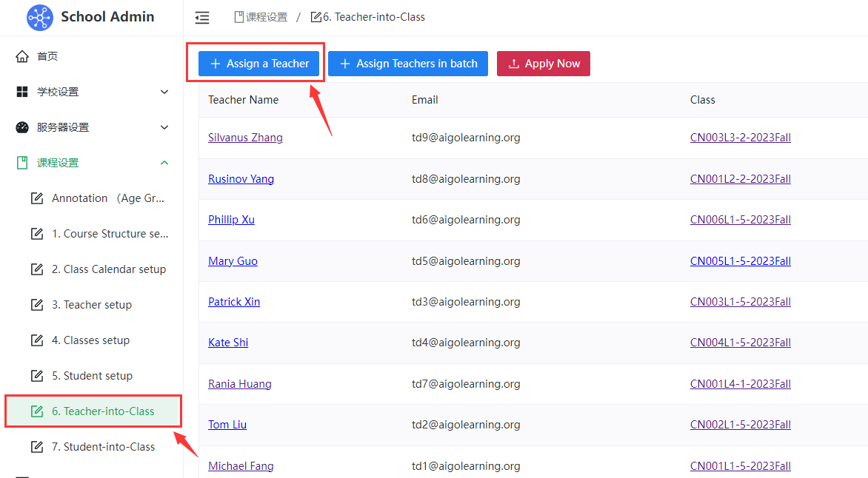Click the home icon beside 首页
The height and width of the screenshot is (478, 868).
click(22, 56)
